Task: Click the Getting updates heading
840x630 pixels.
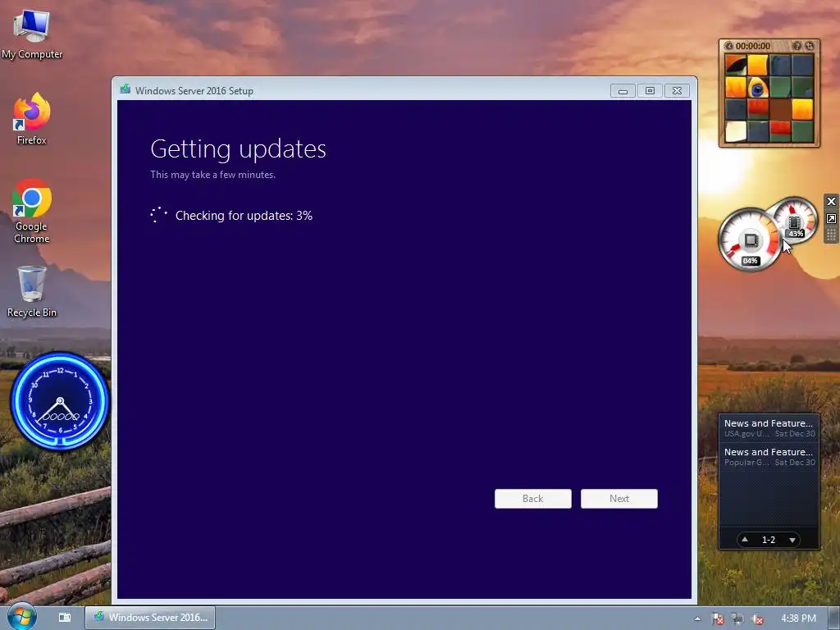Action: 238,149
